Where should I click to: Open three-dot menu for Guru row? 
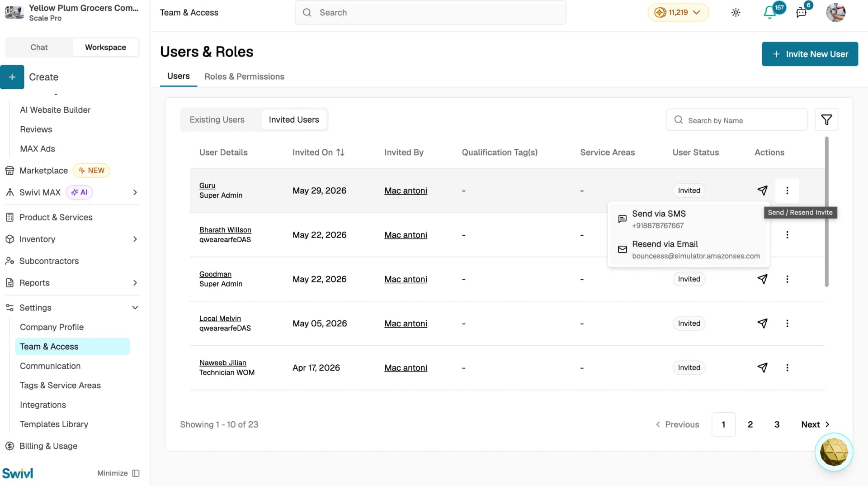click(x=787, y=191)
